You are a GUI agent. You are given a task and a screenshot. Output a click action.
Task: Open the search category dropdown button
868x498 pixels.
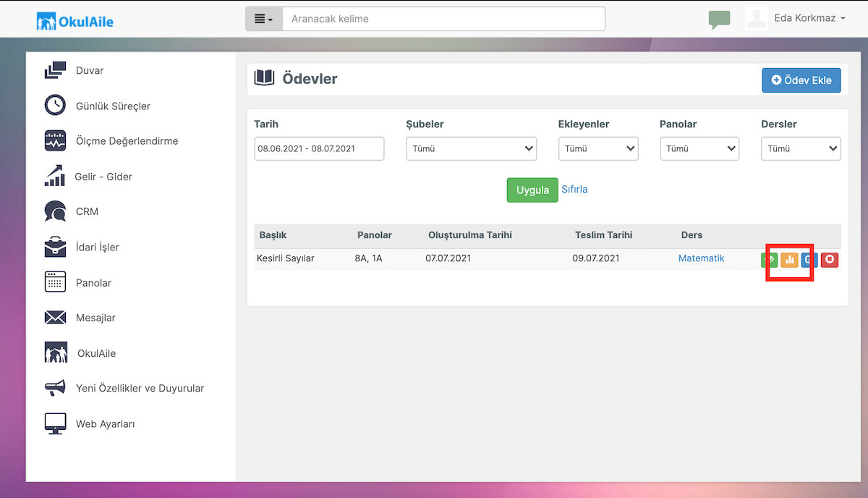coord(264,19)
